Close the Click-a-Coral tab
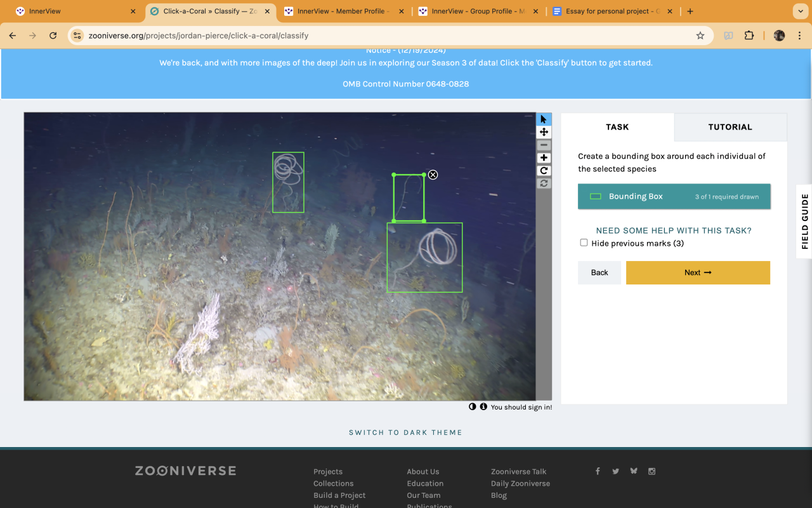The height and width of the screenshot is (508, 812). pos(267,11)
